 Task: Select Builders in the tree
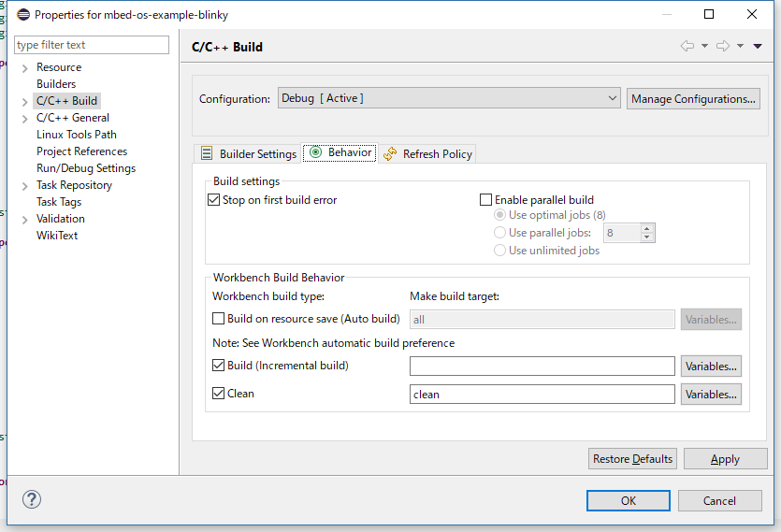point(56,84)
